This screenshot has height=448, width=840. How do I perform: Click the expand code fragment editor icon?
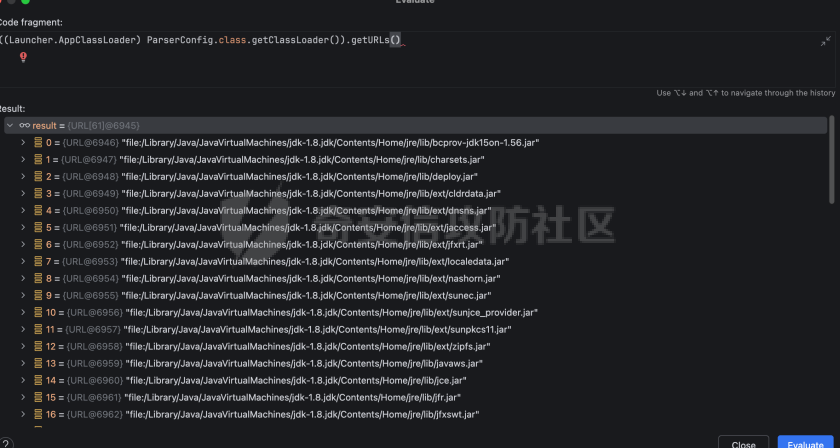(x=825, y=41)
